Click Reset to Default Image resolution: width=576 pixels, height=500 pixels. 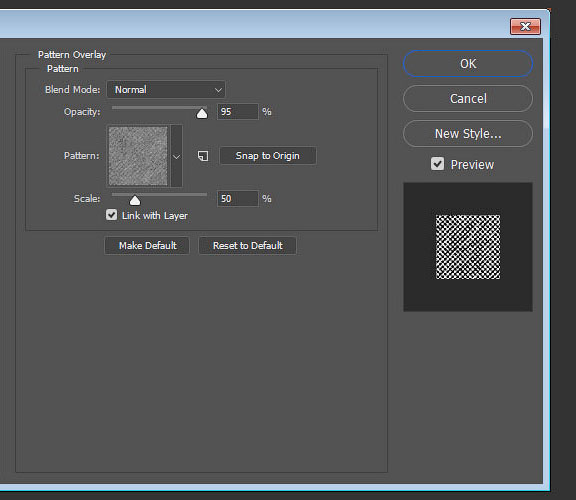(247, 245)
